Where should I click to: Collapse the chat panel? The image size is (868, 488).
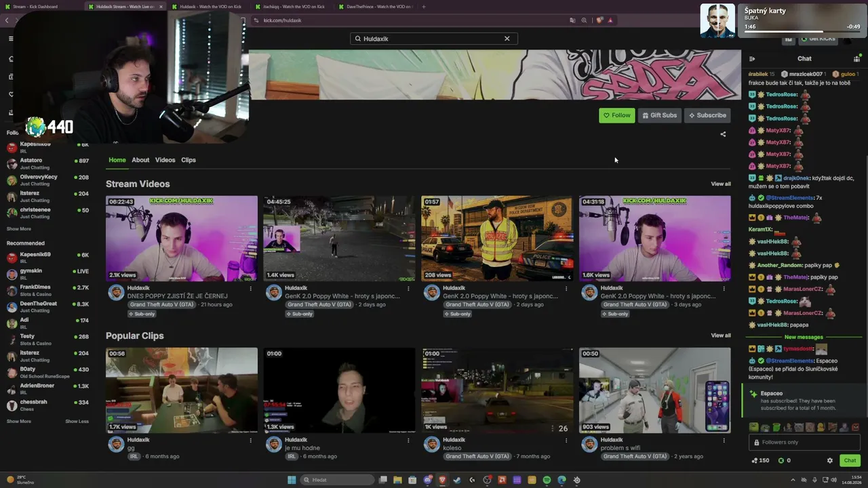coord(752,58)
